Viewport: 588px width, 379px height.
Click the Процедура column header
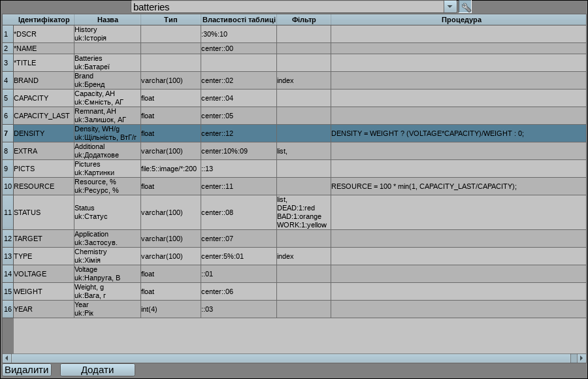tap(461, 20)
